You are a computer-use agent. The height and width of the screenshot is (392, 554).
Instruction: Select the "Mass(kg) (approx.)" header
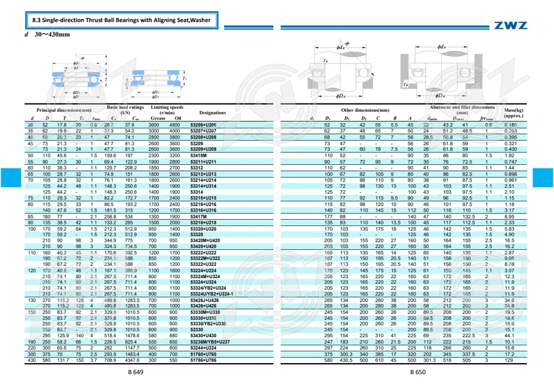tap(514, 113)
